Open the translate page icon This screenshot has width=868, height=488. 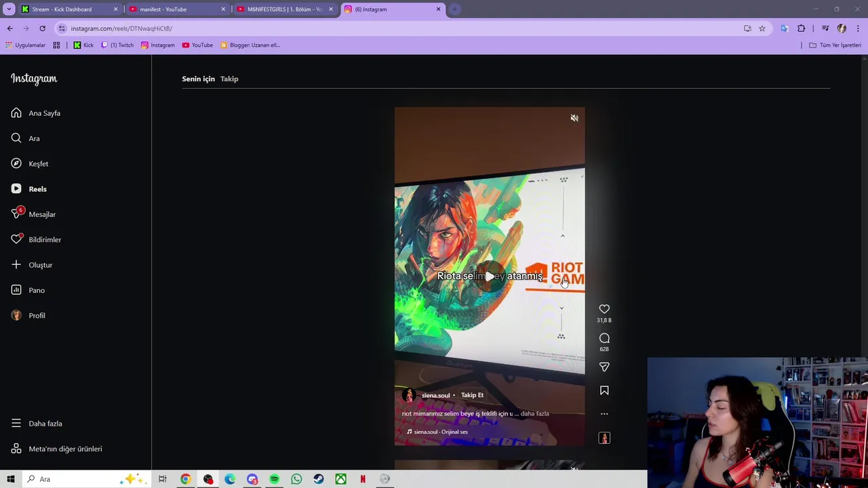click(785, 28)
